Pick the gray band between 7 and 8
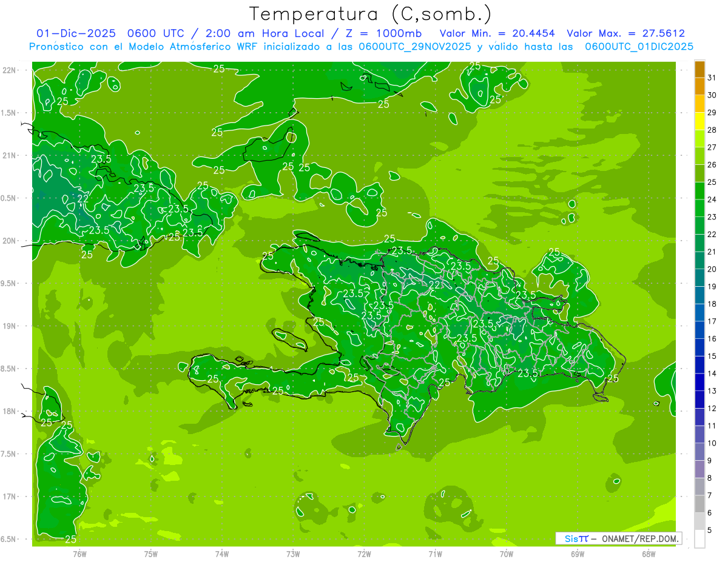Viewport: 728px width, 562px height. (x=699, y=486)
